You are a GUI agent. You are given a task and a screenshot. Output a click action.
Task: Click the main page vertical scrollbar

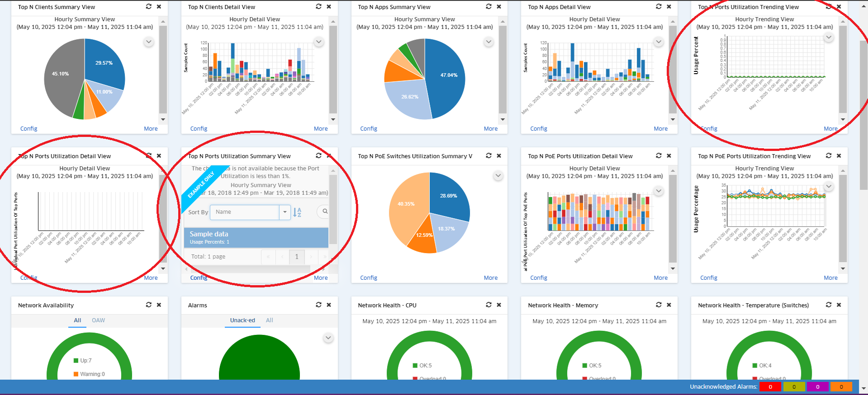tap(863, 115)
